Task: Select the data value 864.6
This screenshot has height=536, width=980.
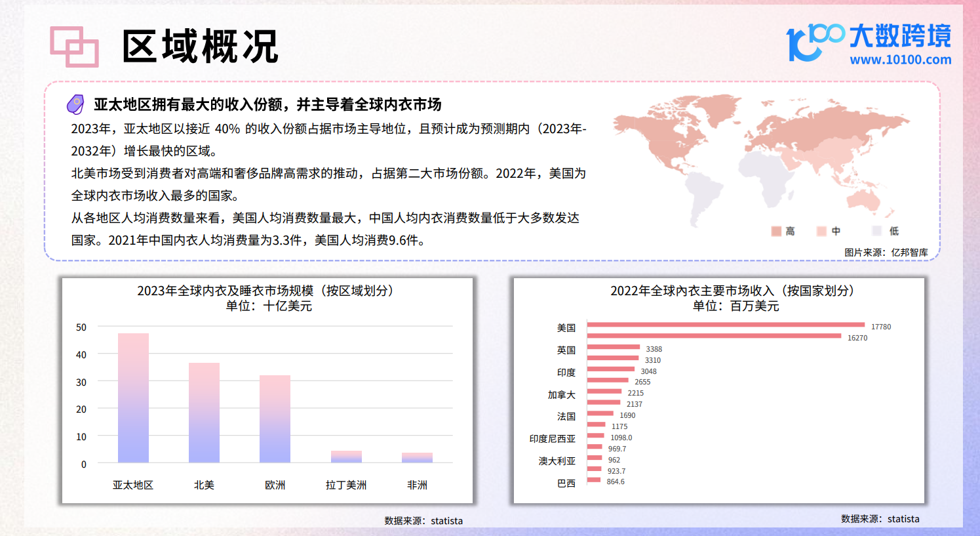Action: [x=616, y=482]
